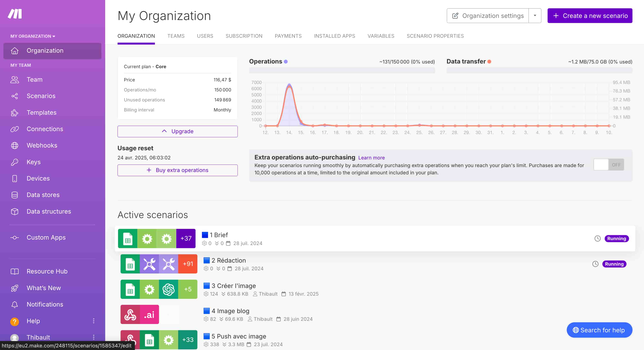Click +91 modules badge on 2 Rédaction
Viewport: 644px width, 350px height.
[188, 264]
